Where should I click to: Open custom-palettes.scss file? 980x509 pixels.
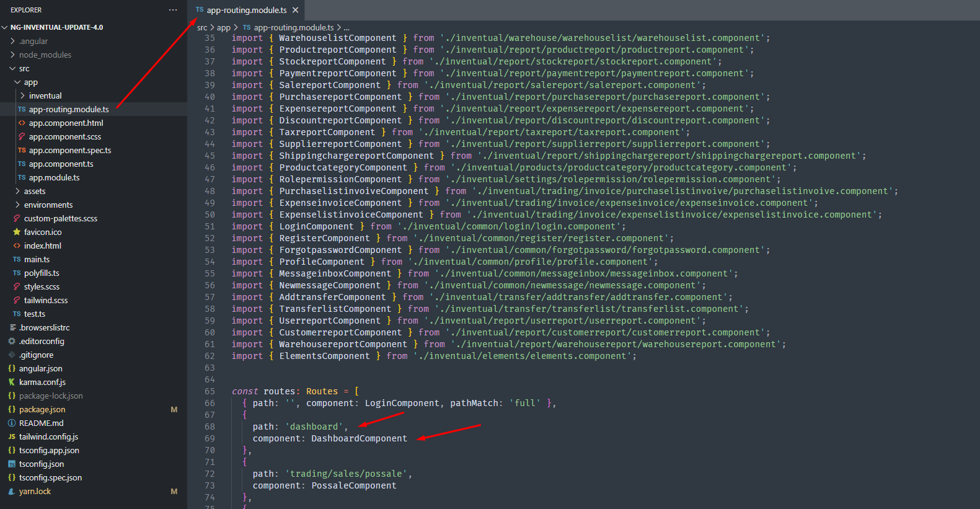(61, 218)
